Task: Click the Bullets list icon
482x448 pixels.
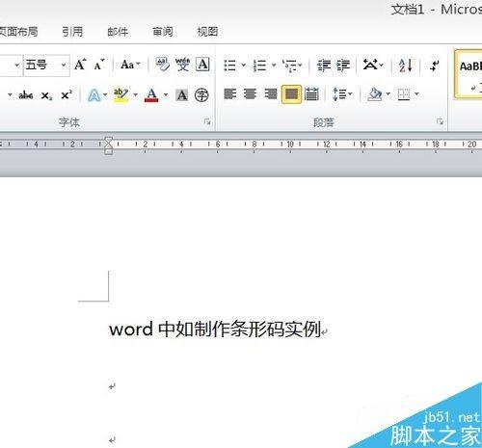Action: [230, 66]
